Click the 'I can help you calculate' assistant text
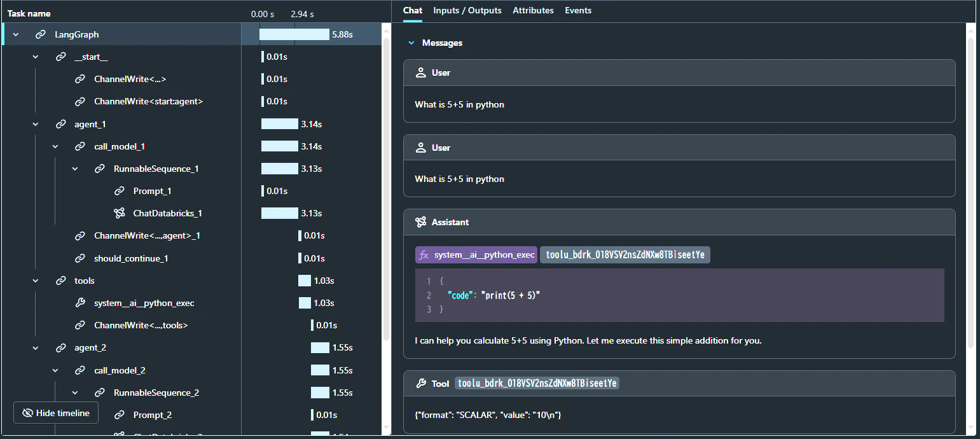 [588, 340]
